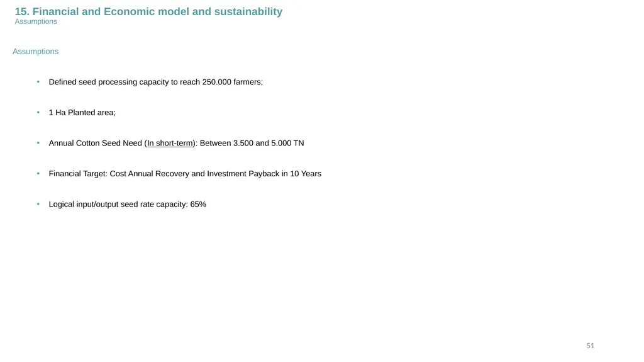Screen dimensions: 644x362
Task: Select the Annual Cotton Seed Need text
Action: tap(96, 143)
